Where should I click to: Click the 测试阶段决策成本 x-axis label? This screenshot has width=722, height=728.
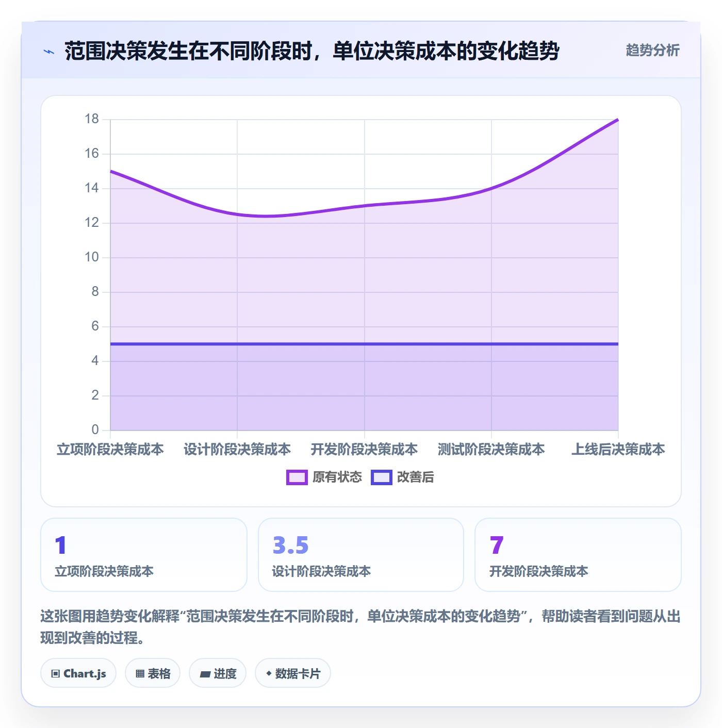pos(491,450)
